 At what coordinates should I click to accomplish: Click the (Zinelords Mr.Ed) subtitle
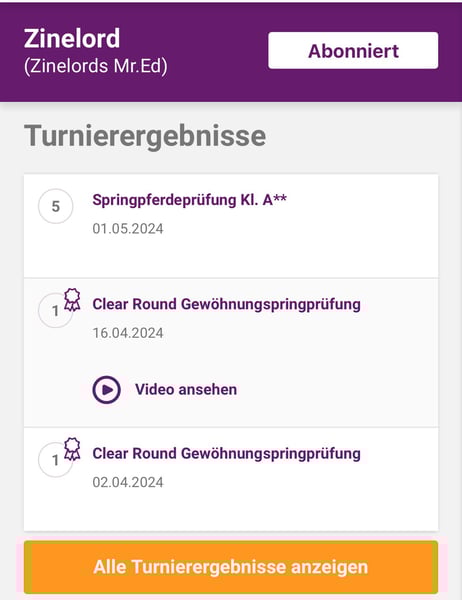tap(96, 66)
